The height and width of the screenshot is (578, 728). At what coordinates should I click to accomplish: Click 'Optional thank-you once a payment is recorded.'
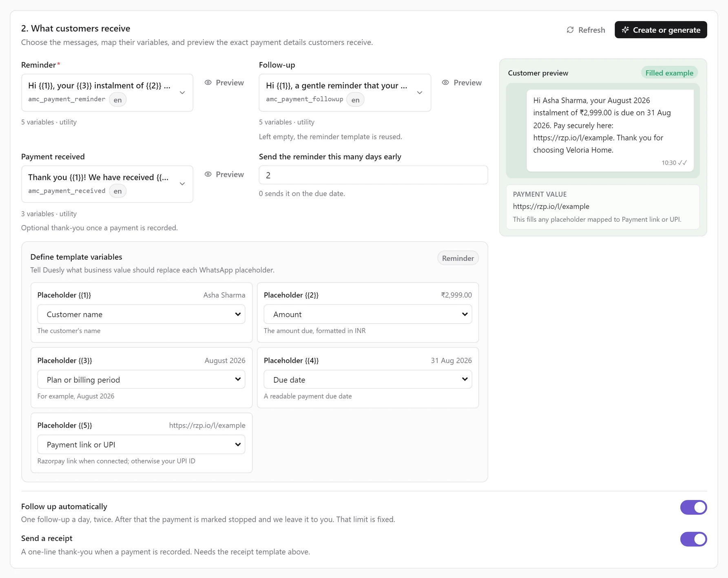pos(100,227)
